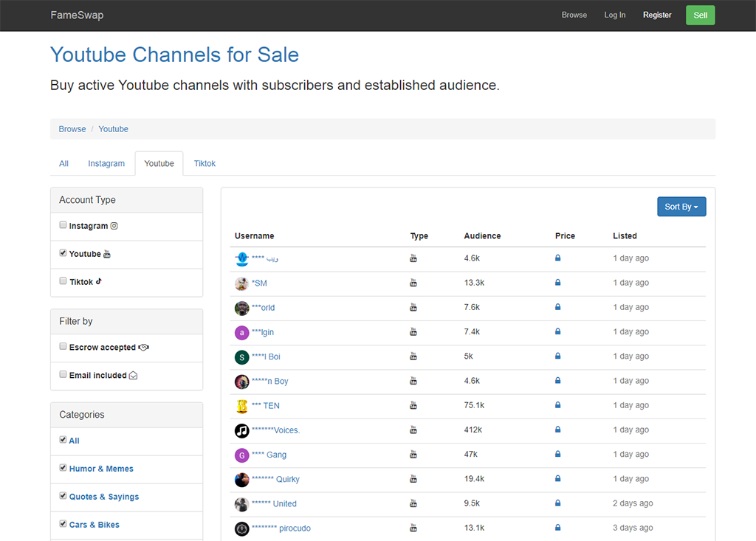Click the Audience column header

point(482,235)
